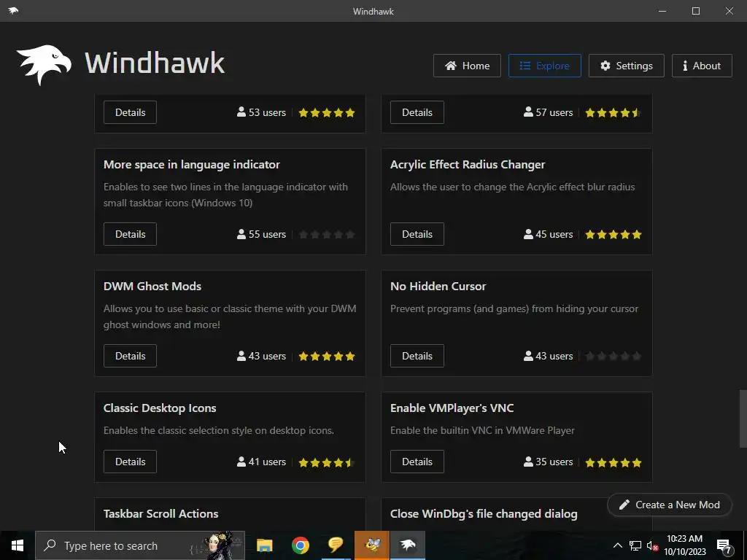Viewport: 747px width, 560px height.
Task: Click the user icon beside 35 users
Action: pyautogui.click(x=528, y=462)
